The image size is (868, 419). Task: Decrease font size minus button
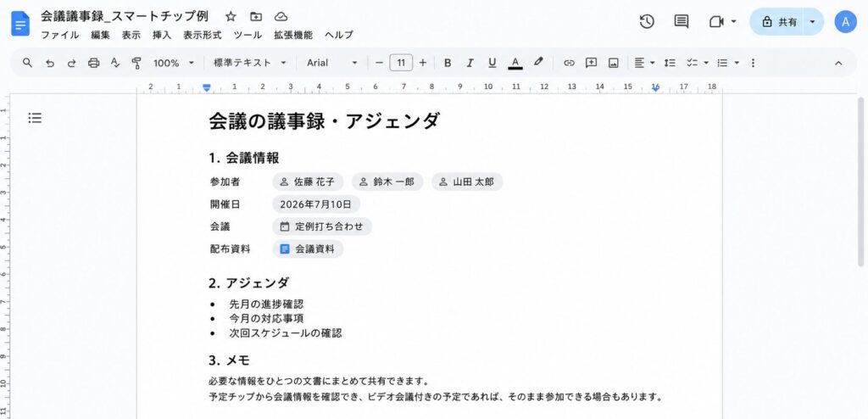click(379, 63)
